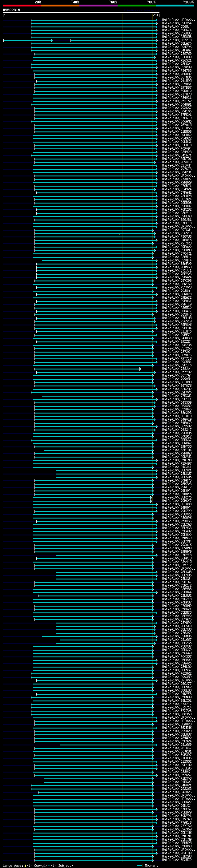Open hit UniRef100_C0Z2I0
This screenshot has width=197, height=868.
tap(177, 40)
